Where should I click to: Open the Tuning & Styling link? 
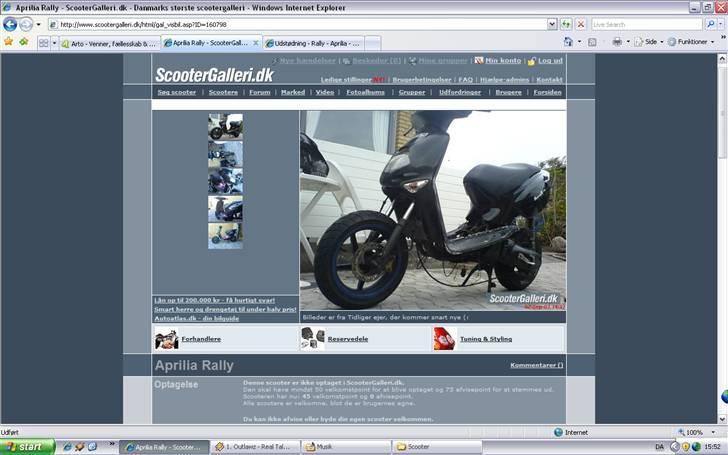click(x=486, y=339)
